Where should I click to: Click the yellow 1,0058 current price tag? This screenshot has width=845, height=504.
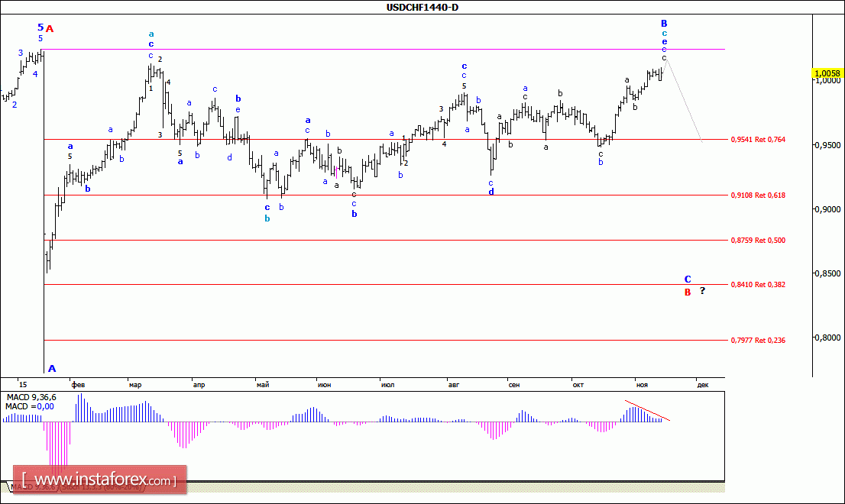pyautogui.click(x=827, y=74)
